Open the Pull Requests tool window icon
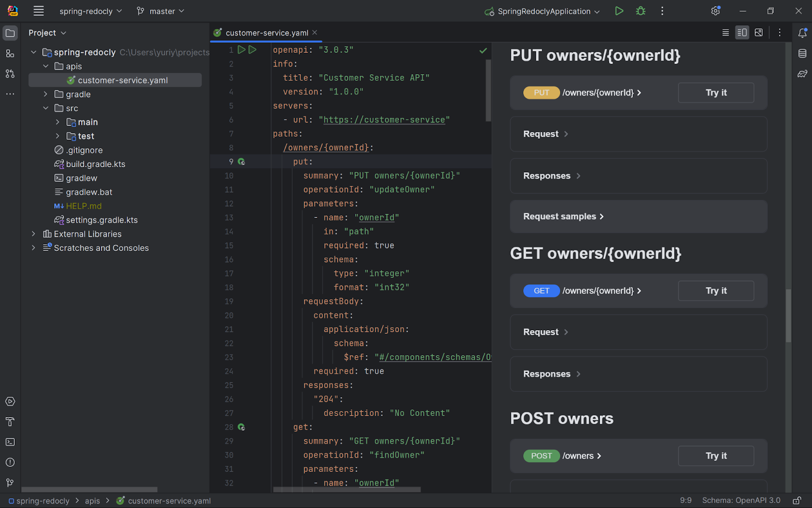Image resolution: width=812 pixels, height=508 pixels. 10,74
